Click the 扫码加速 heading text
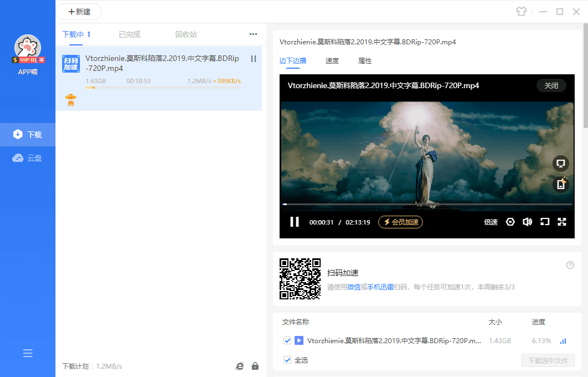This screenshot has width=588, height=377. tap(343, 273)
